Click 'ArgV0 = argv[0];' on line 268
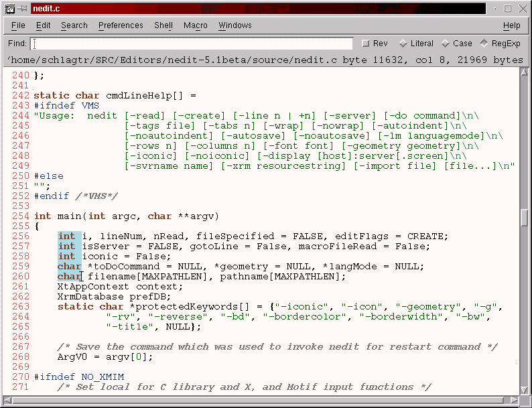532x408 pixels. click(105, 357)
